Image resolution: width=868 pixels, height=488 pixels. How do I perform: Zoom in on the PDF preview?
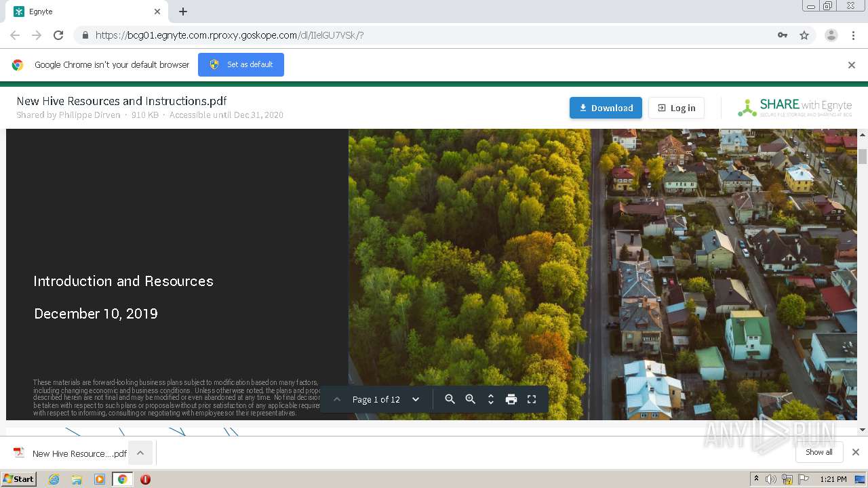(x=470, y=399)
